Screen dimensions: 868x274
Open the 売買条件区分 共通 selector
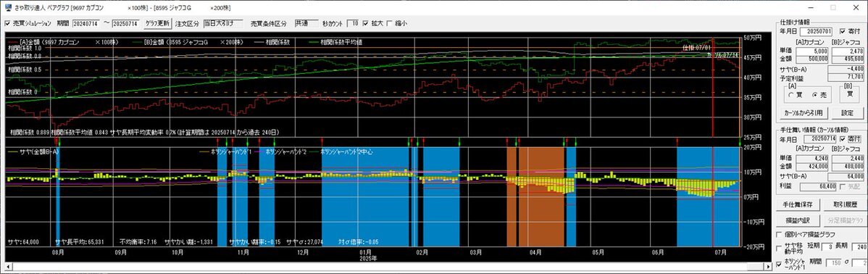click(x=306, y=23)
